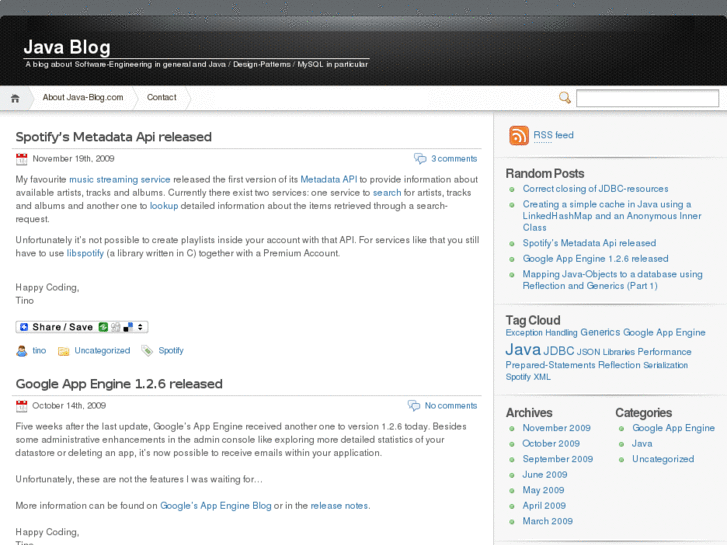Open May 2009 archive
The height and width of the screenshot is (545, 727).
(x=543, y=490)
